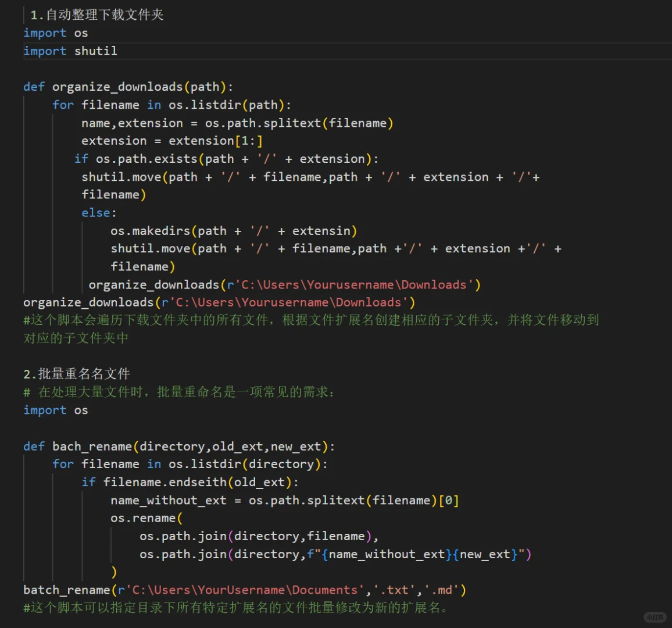This screenshot has height=628, width=672.
Task: Click the 'os.path.splitext(filename)' assignment line under organize_downloads
Action: click(237, 123)
